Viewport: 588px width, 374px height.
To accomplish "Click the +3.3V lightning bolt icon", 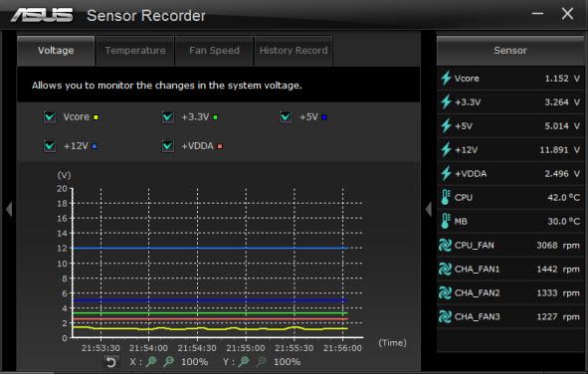I will (446, 101).
